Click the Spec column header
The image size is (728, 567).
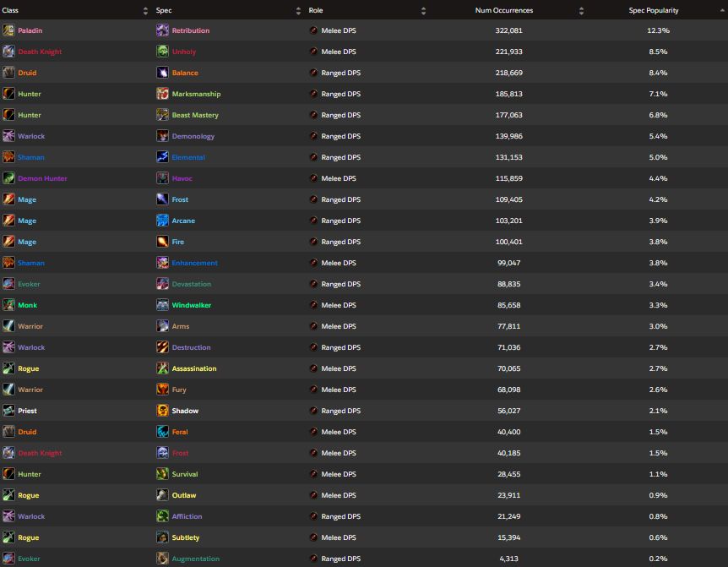tap(164, 10)
